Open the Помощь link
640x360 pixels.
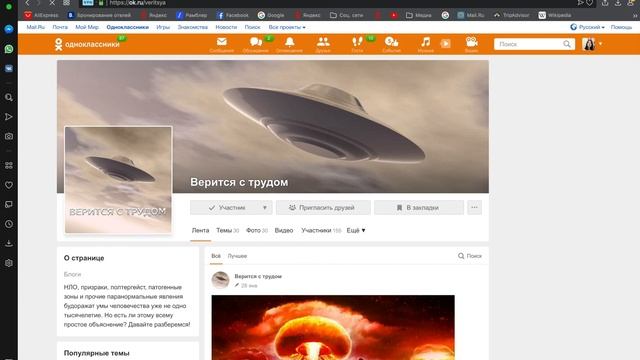(x=621, y=27)
